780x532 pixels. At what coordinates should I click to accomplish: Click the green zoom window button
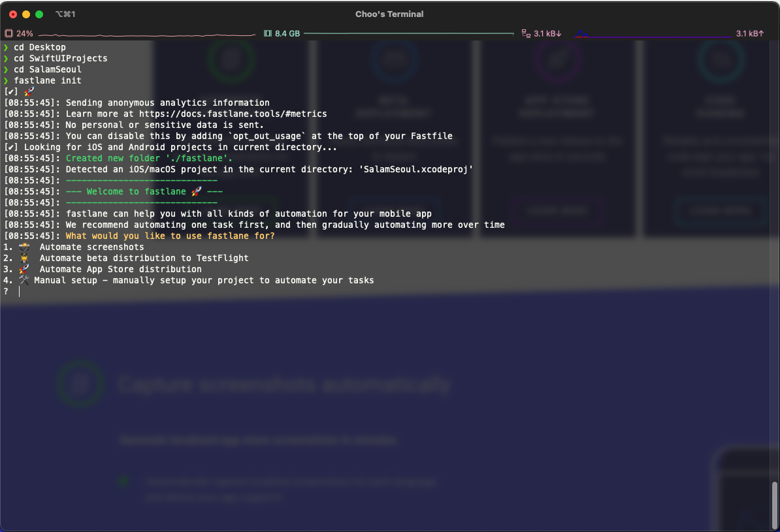pyautogui.click(x=39, y=14)
